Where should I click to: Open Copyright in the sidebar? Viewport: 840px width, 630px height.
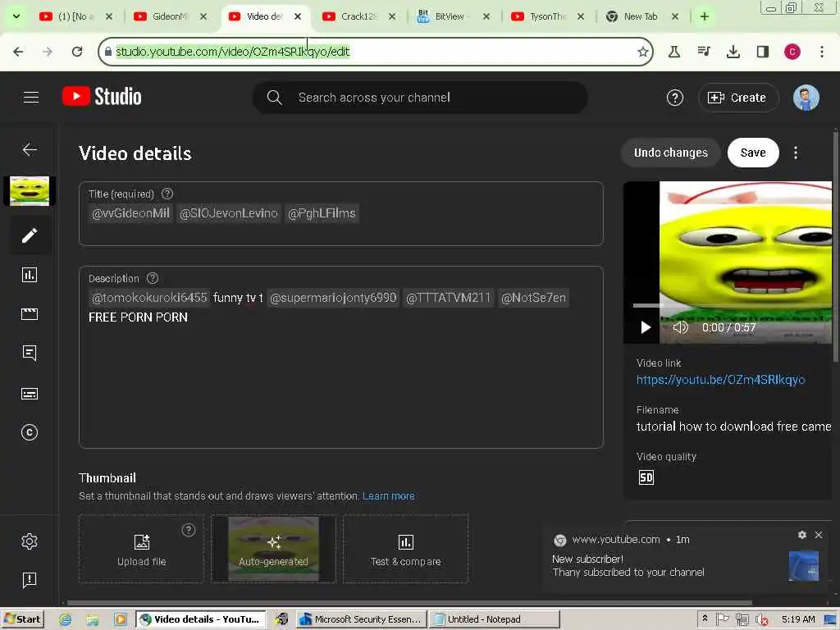(30, 432)
